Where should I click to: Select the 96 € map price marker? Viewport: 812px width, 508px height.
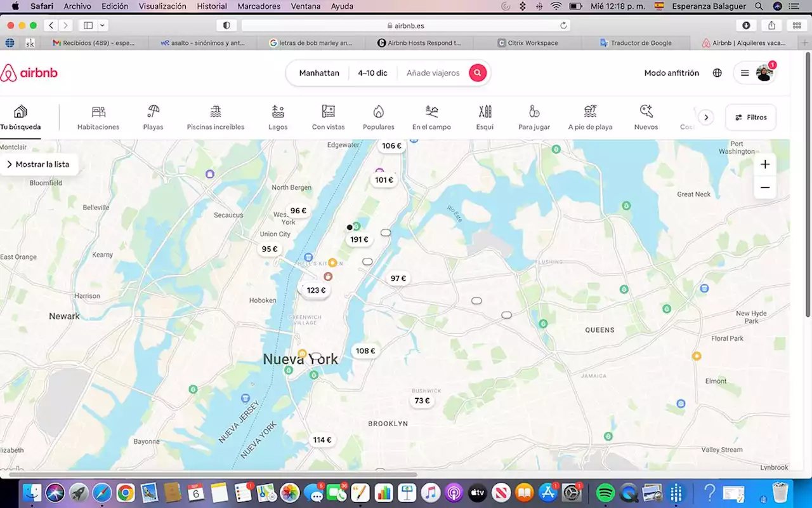click(x=298, y=211)
